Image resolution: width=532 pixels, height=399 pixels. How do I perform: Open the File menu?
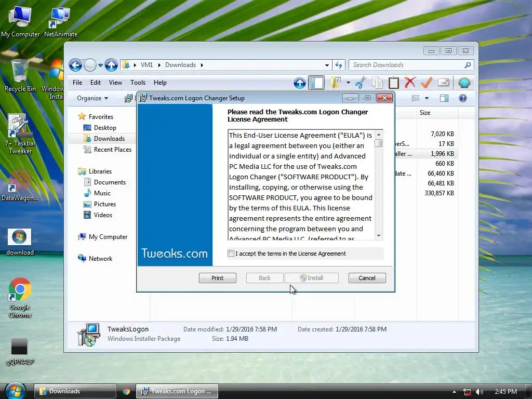[77, 83]
